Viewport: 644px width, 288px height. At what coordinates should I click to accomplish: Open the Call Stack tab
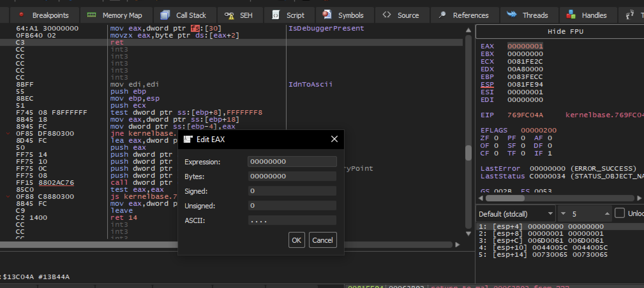(x=184, y=15)
